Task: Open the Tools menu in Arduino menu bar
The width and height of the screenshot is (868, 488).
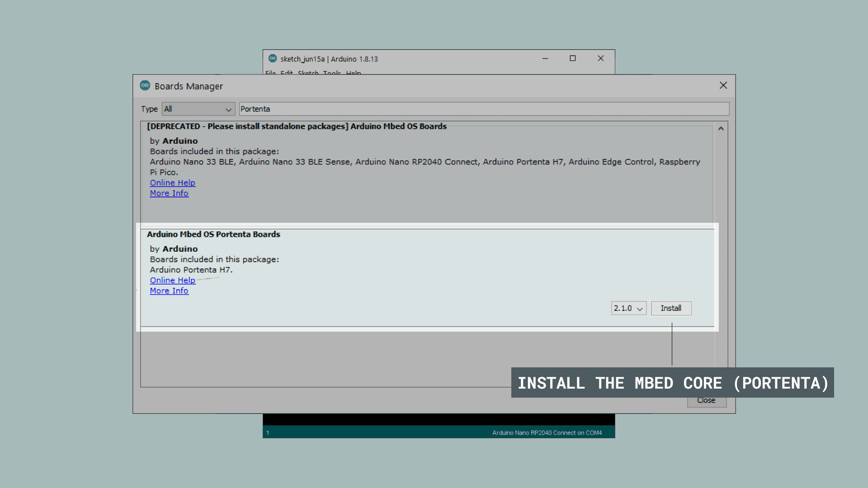Action: click(332, 72)
